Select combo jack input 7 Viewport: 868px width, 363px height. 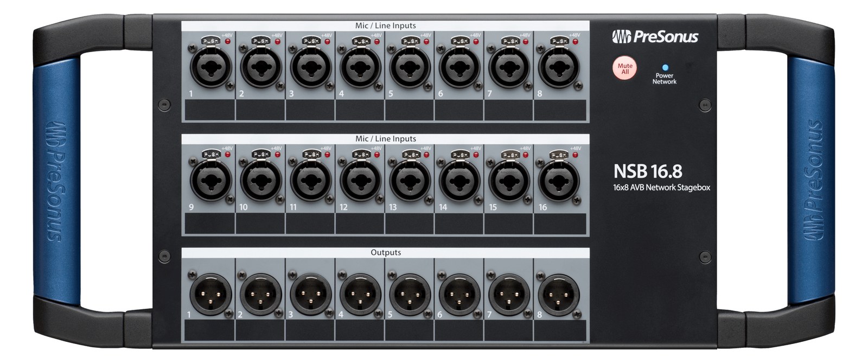pyautogui.click(x=509, y=67)
